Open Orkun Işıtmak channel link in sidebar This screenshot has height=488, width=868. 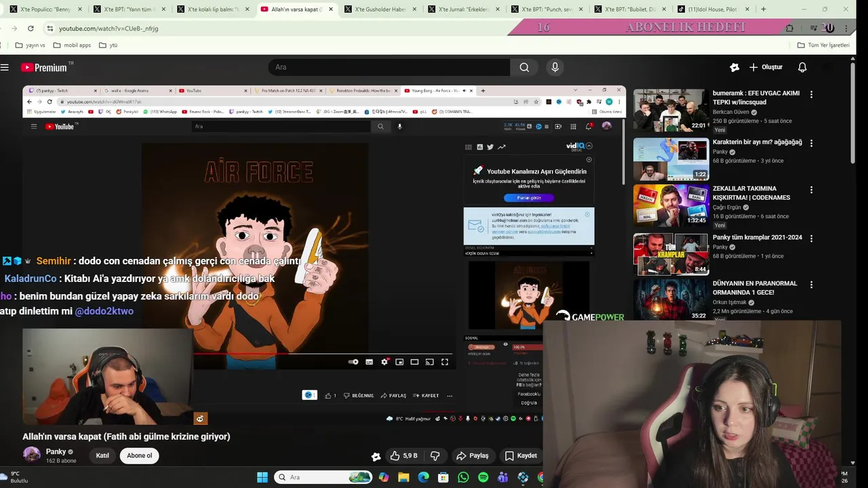[x=729, y=302]
